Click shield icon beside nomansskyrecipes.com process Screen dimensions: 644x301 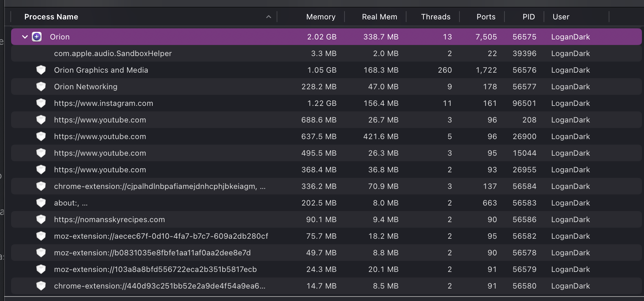pyautogui.click(x=41, y=219)
